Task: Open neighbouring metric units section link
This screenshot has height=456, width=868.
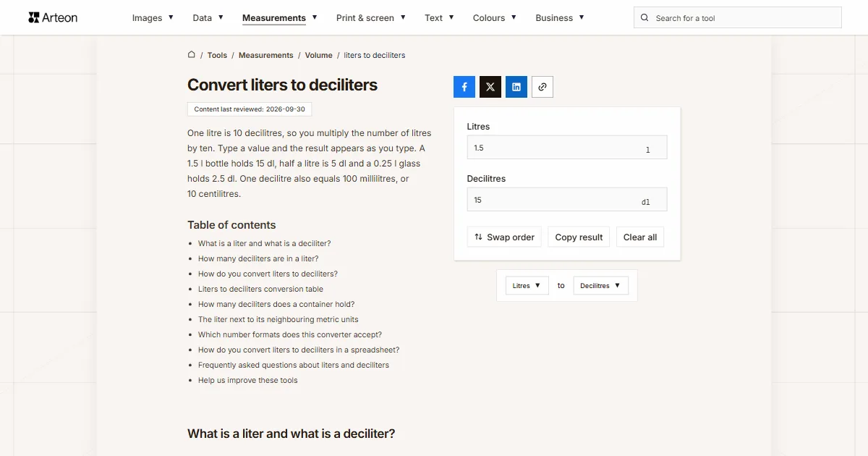Action: coord(278,319)
